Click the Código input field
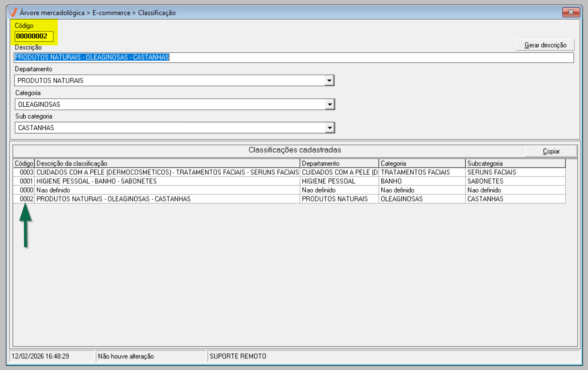The height and width of the screenshot is (370, 588). (34, 36)
